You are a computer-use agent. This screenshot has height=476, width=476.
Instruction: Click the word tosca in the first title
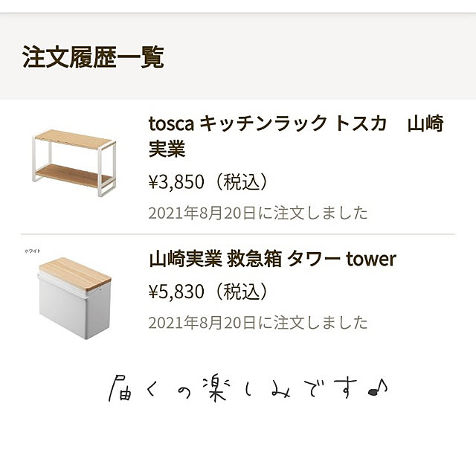click(171, 124)
